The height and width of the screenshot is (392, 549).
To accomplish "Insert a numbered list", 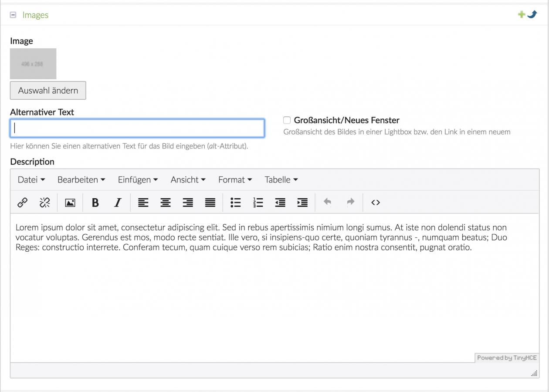I will pos(258,202).
